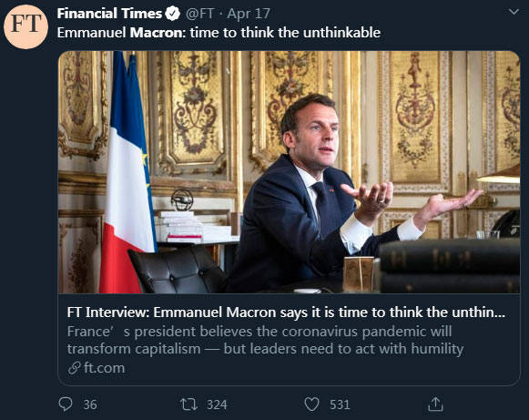Click the tweet text about thinking the unthinkable
The image size is (529, 420).
click(x=219, y=33)
